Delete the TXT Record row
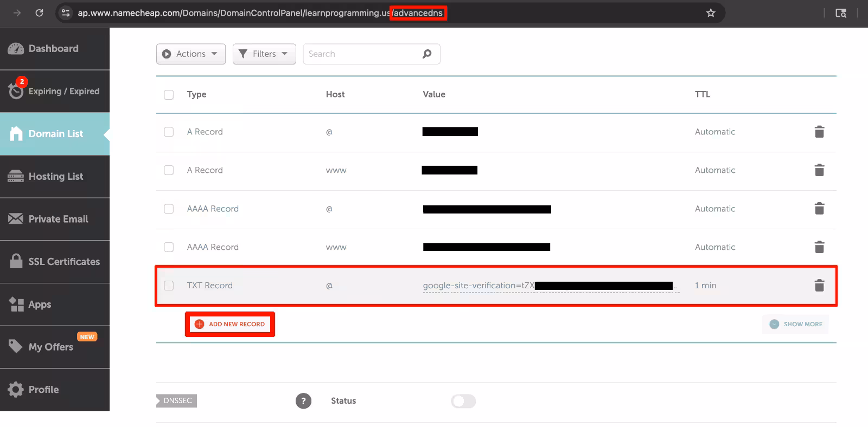The width and height of the screenshot is (868, 427). [819, 286]
